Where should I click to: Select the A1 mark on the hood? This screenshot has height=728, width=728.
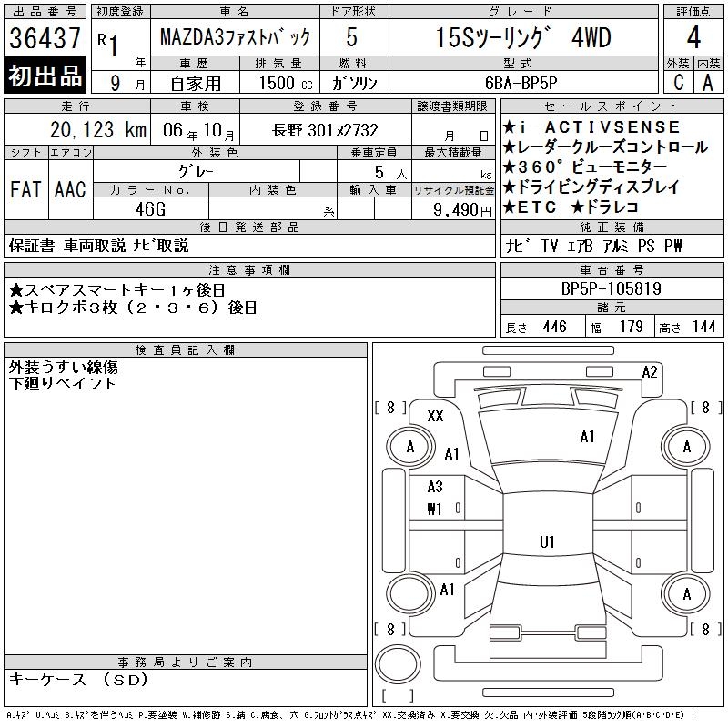pos(587,437)
